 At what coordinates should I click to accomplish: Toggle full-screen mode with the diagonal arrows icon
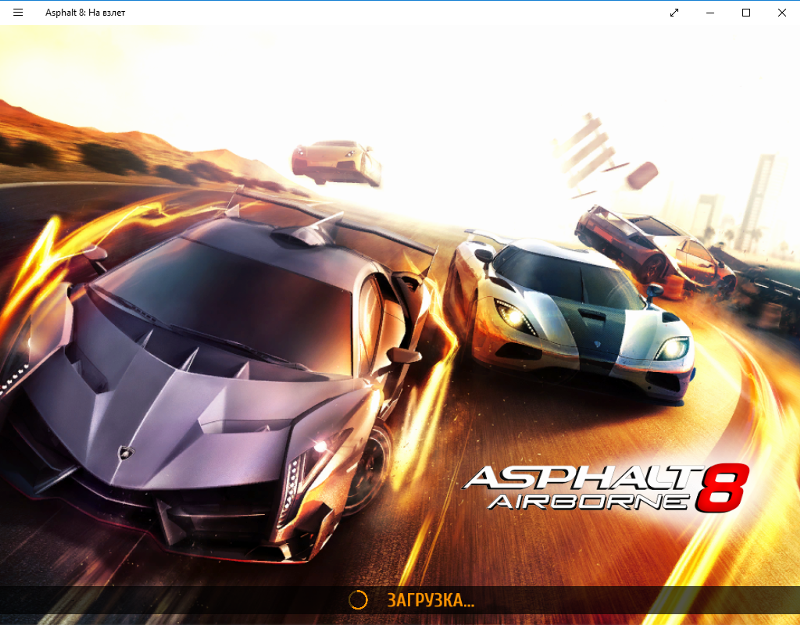click(x=674, y=13)
